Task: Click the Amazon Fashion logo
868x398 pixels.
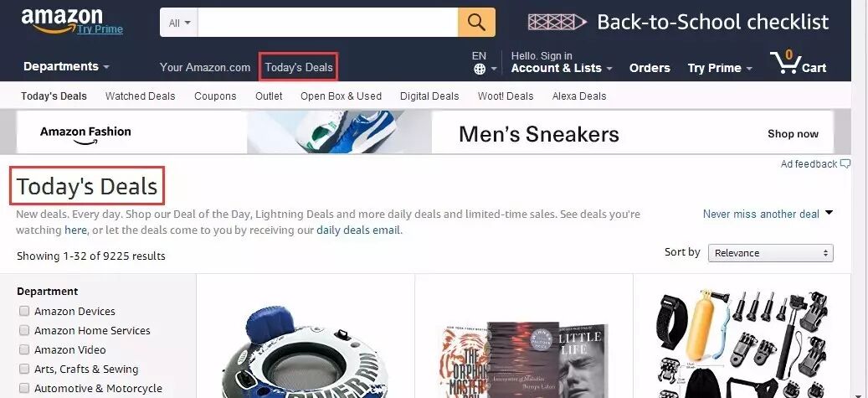Action: [x=85, y=134]
